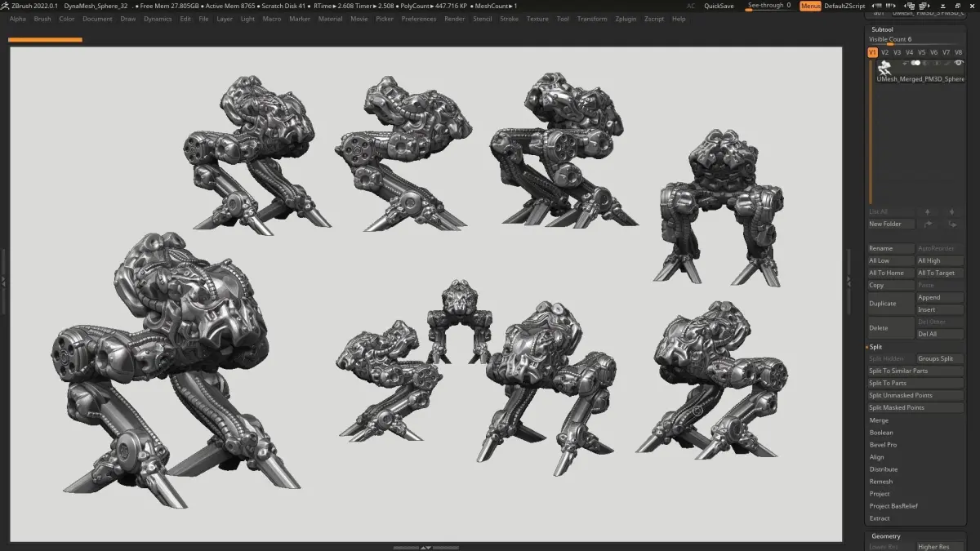Load previous UI colors arrow icon
The height and width of the screenshot is (551, 980).
(x=876, y=6)
